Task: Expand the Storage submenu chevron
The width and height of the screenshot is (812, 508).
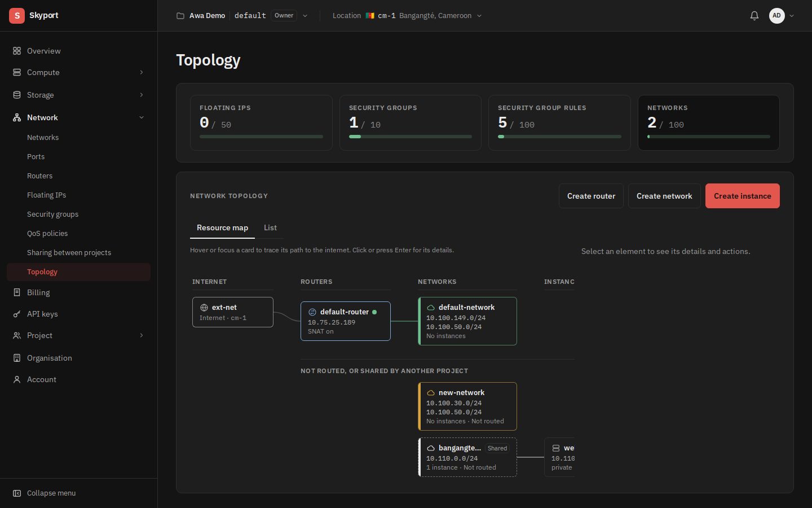Action: (142, 95)
